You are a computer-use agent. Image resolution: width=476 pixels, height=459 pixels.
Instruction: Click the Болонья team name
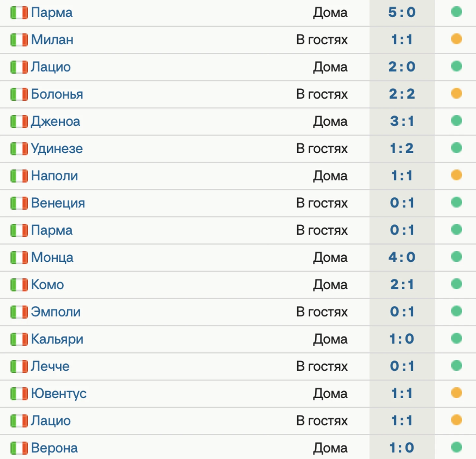(x=57, y=94)
